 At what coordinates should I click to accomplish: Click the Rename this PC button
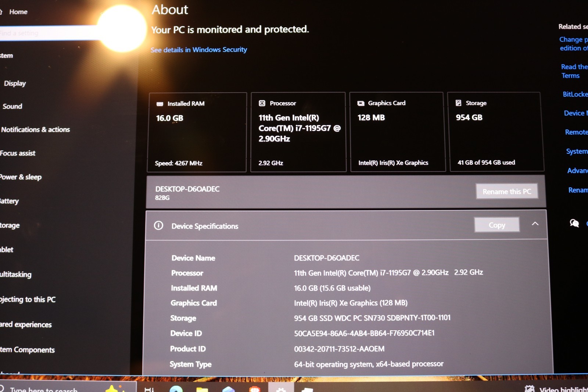pyautogui.click(x=507, y=192)
